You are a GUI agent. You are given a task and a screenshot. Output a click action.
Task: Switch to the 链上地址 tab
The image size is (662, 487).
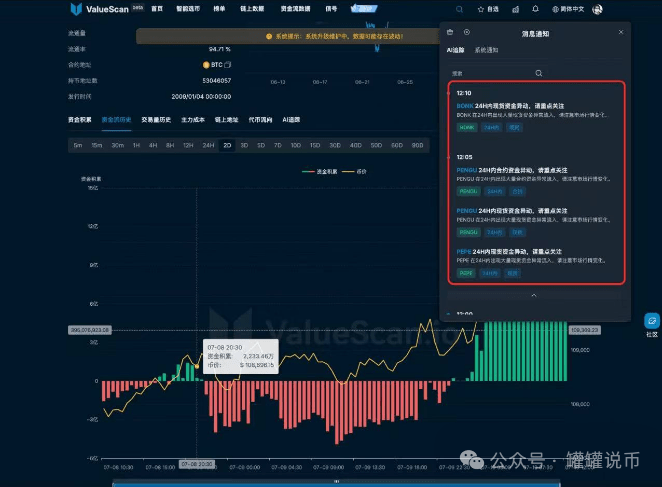click(x=226, y=120)
